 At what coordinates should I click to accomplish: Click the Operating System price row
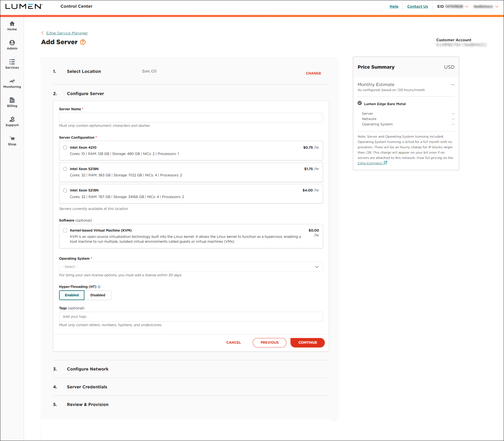(408, 124)
